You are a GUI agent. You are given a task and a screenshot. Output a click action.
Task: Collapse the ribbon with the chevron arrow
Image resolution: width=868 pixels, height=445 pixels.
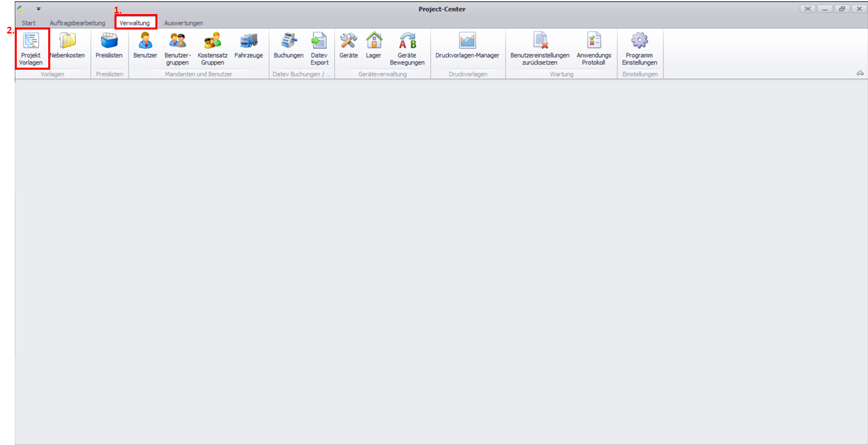pyautogui.click(x=860, y=74)
